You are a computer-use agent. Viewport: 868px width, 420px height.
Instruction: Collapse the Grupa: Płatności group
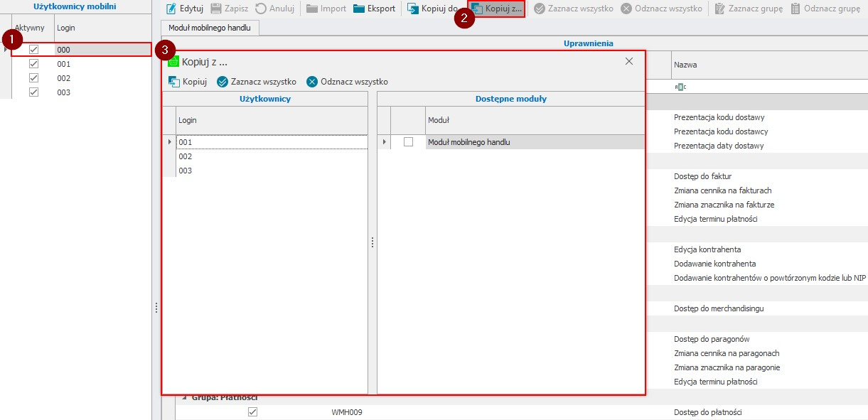[x=184, y=398]
